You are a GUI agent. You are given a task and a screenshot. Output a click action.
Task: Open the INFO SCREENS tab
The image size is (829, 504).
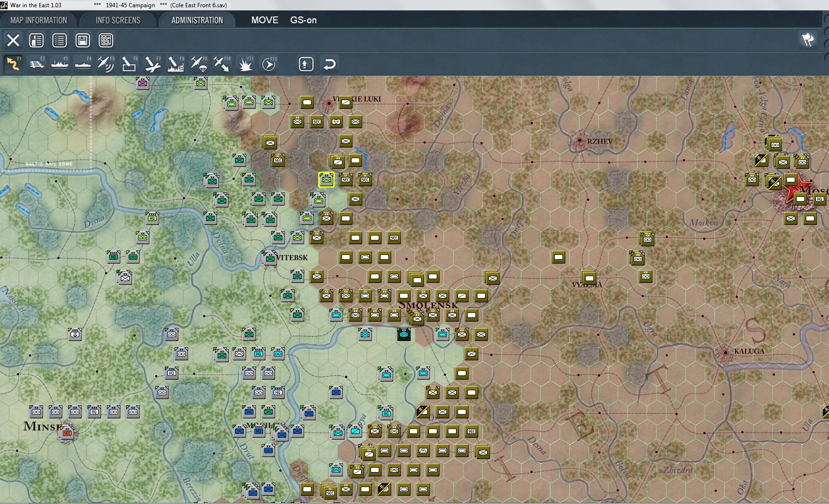click(118, 20)
